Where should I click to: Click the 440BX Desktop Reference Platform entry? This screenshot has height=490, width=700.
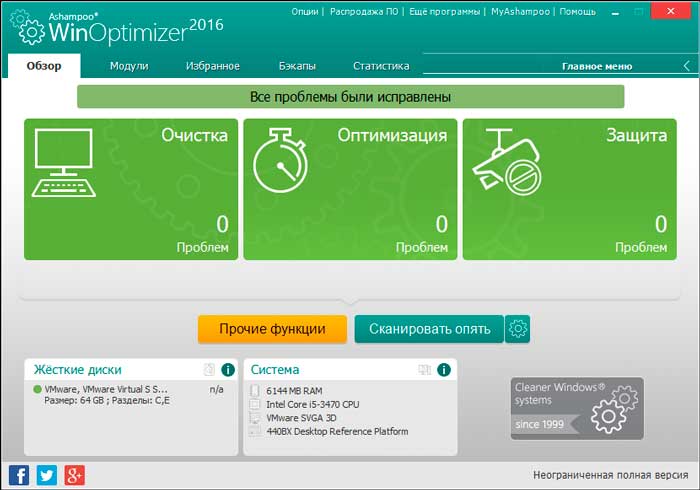(x=337, y=432)
